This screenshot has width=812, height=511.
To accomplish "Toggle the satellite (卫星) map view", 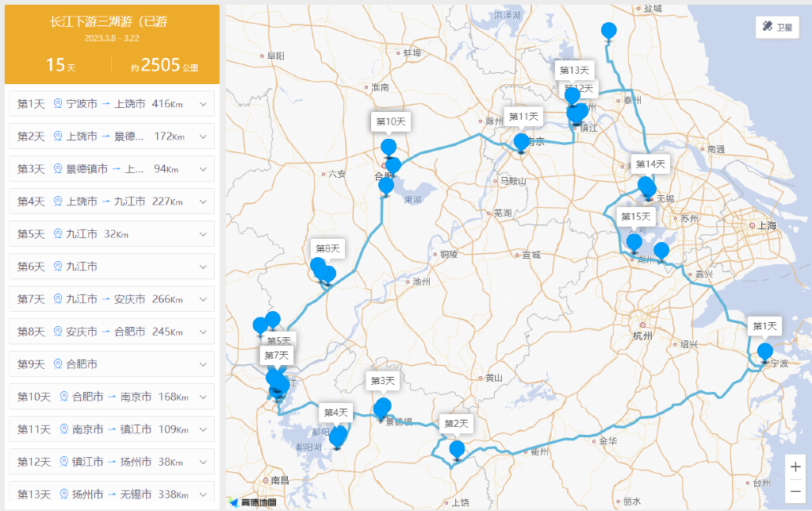I will pos(776,27).
